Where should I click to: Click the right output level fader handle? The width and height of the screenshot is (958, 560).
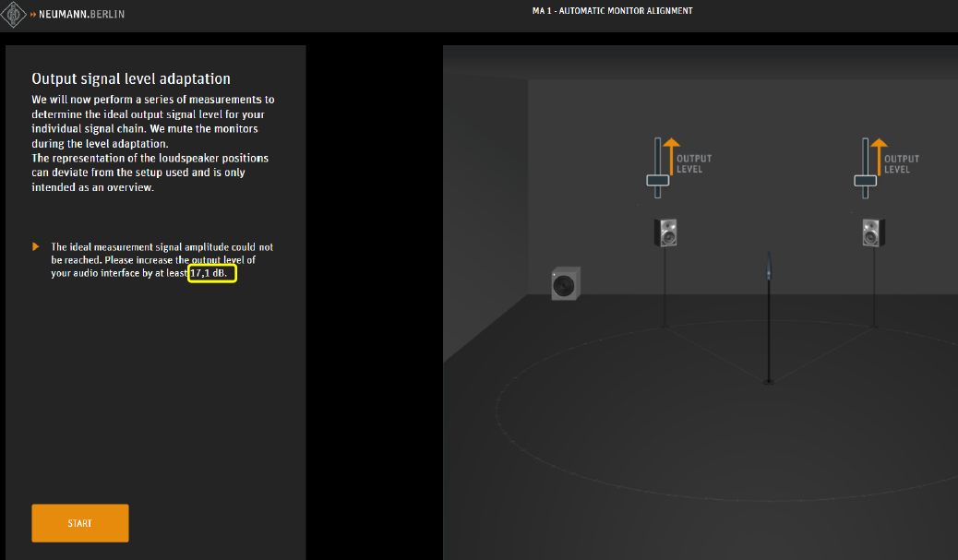click(865, 181)
